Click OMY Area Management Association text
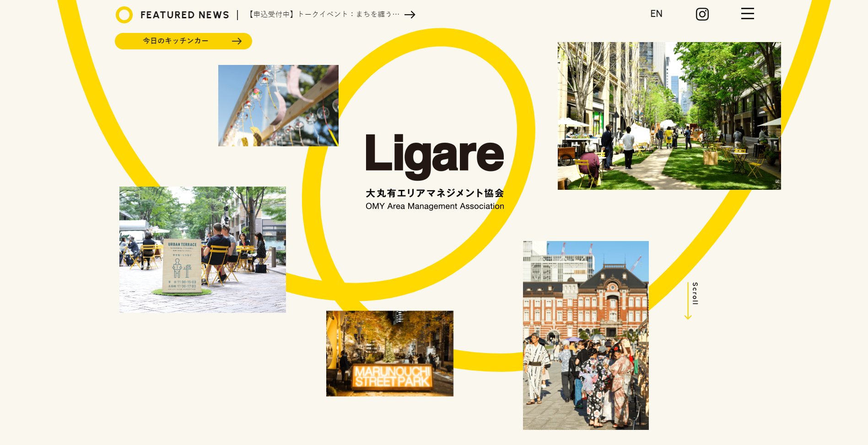868x445 pixels. [x=435, y=206]
